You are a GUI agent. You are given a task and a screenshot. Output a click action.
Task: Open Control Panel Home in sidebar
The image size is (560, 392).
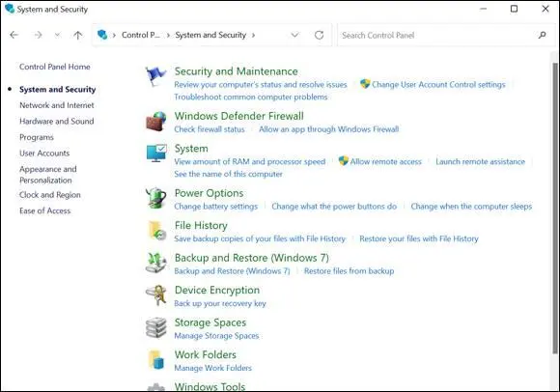coord(55,67)
